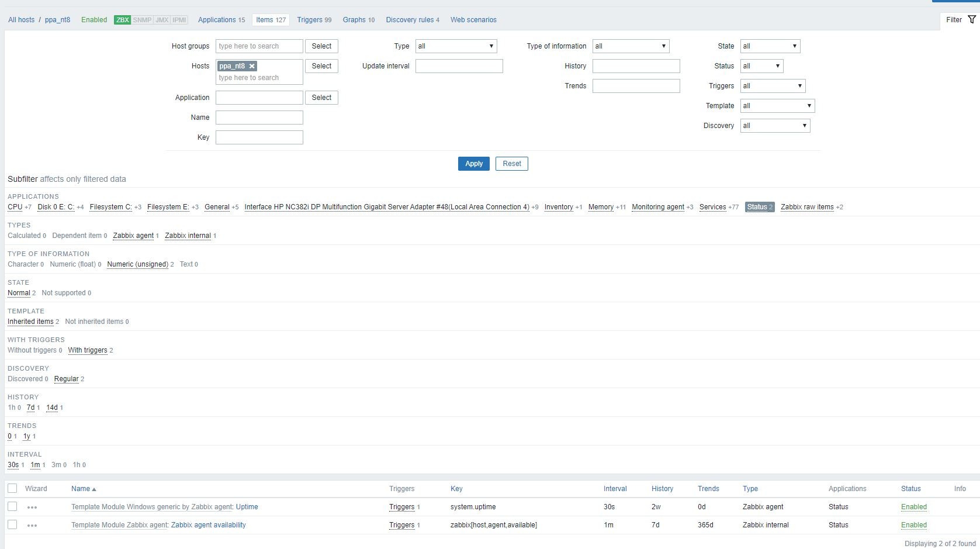Tick the checkbox for the Uptime item
The height and width of the screenshot is (549, 980).
click(12, 507)
